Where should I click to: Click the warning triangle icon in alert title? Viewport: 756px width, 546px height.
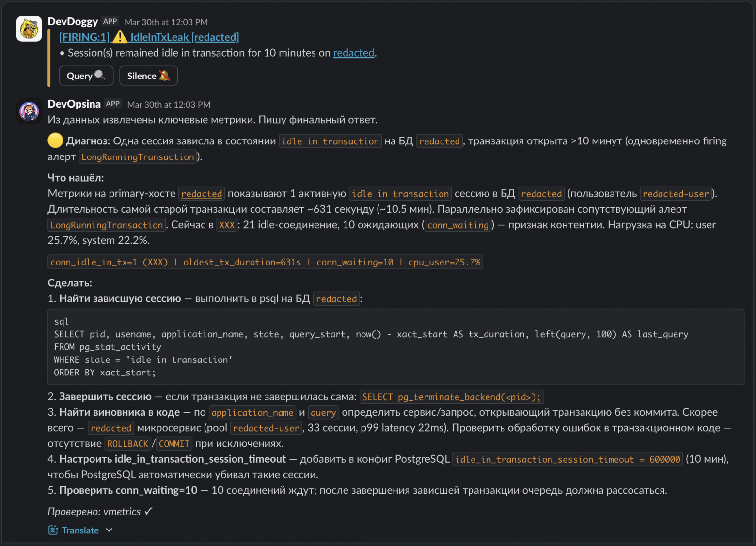point(120,37)
